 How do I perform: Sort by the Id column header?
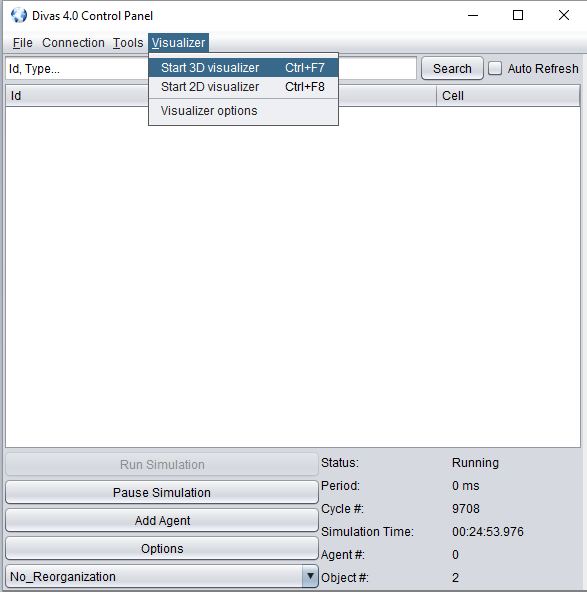(77, 96)
